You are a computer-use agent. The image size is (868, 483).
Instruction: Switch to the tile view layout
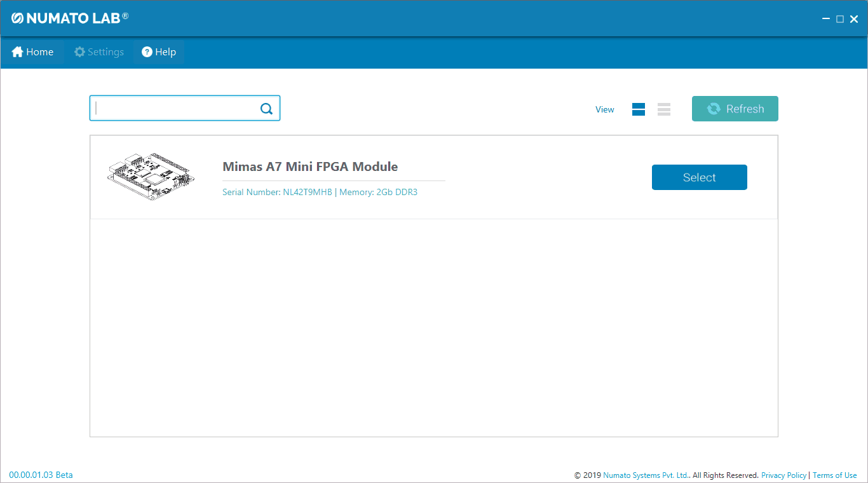click(x=639, y=109)
